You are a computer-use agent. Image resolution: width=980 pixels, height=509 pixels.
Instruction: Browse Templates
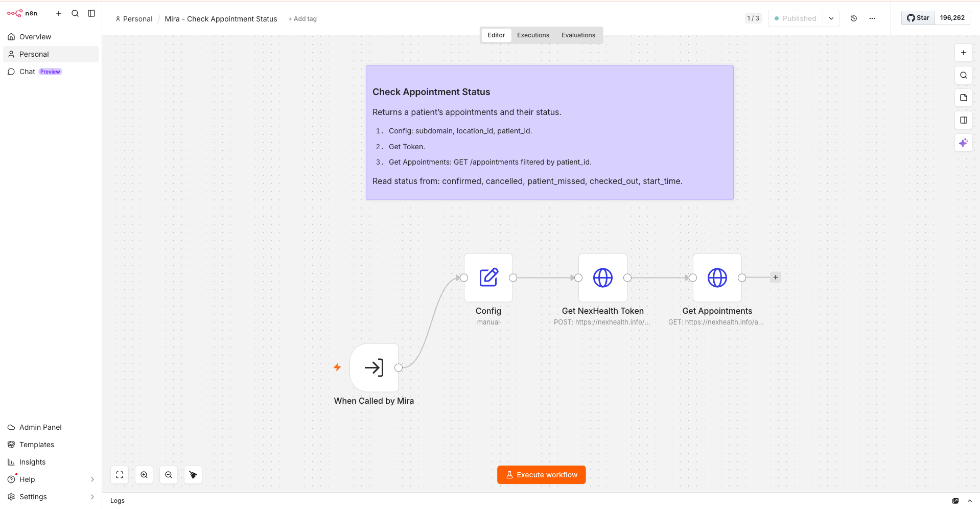coord(51,445)
